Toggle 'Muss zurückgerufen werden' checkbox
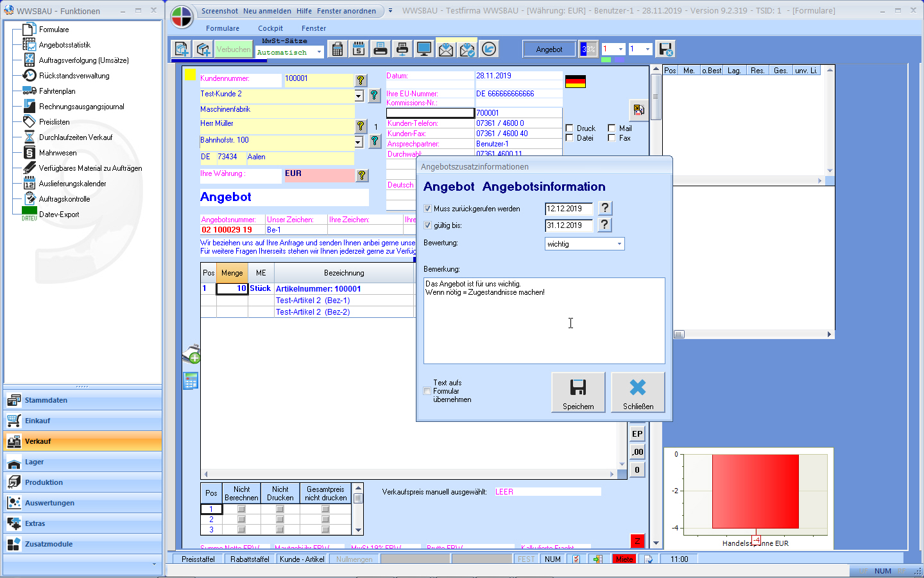924x578 pixels. pos(428,209)
